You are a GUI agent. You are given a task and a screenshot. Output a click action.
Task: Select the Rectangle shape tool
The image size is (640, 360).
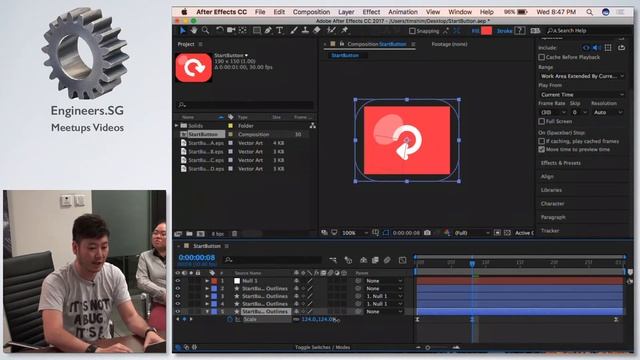pos(257,31)
